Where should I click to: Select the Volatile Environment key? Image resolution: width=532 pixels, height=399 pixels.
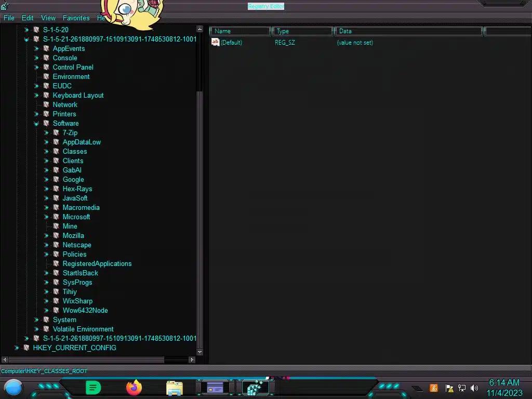coord(83,329)
